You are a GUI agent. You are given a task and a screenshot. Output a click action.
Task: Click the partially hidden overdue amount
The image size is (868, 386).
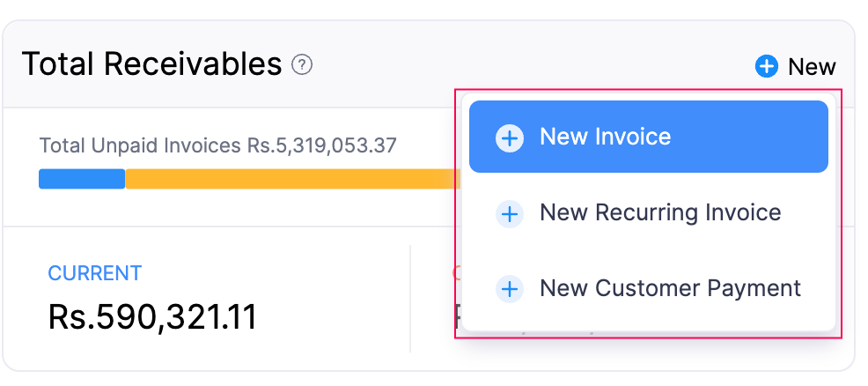tap(457, 317)
